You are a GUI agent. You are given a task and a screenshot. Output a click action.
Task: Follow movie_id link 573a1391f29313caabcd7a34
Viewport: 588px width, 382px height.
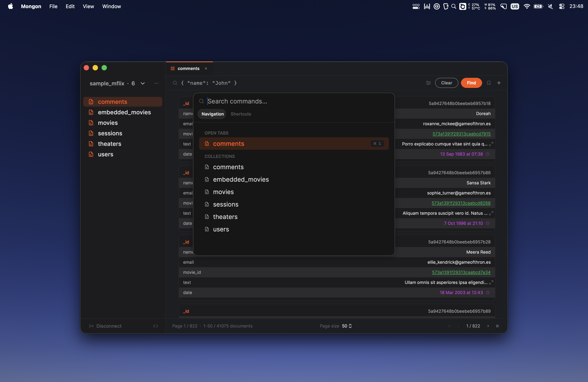pyautogui.click(x=461, y=272)
